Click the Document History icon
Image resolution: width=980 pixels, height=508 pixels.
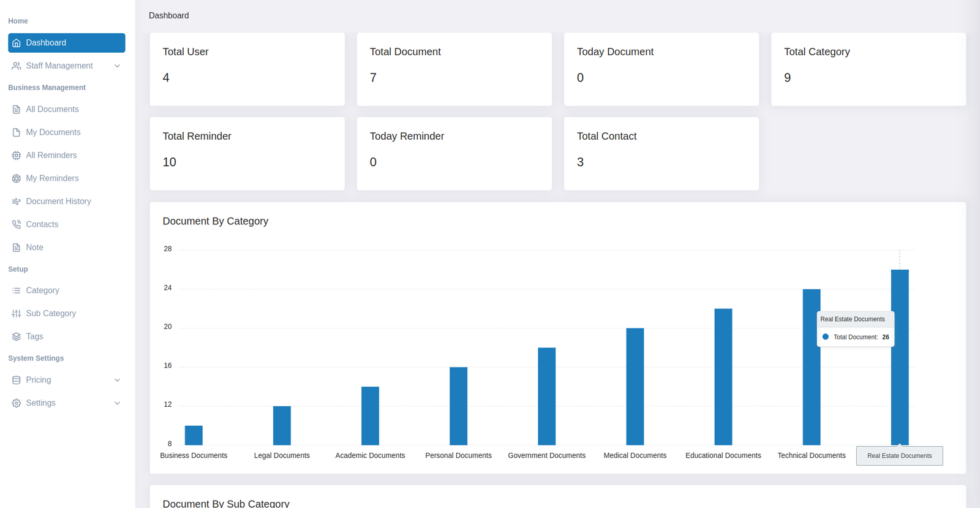[17, 202]
